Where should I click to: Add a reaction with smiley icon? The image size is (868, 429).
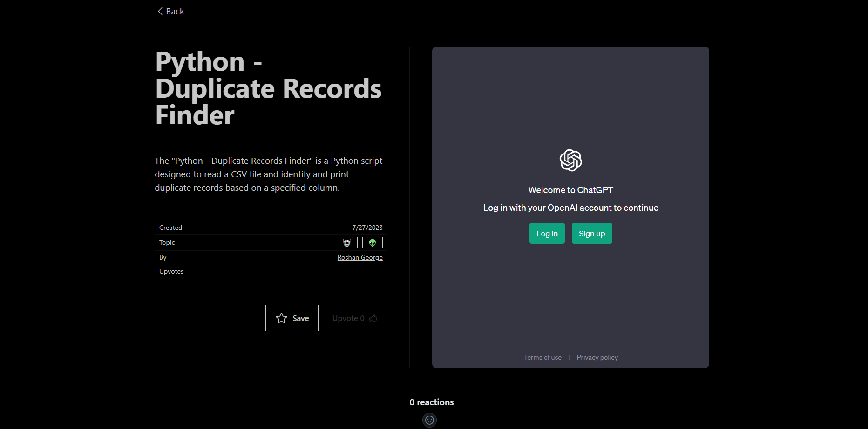click(429, 420)
